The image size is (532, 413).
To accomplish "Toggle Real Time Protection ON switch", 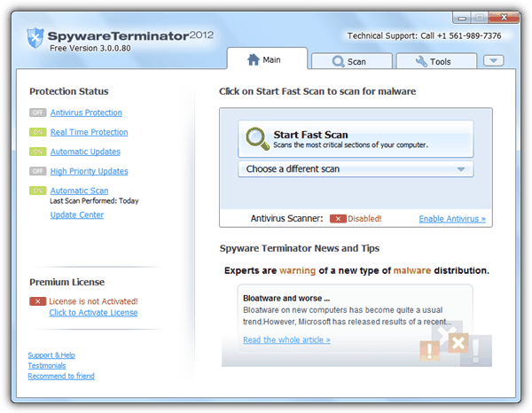I will [37, 132].
